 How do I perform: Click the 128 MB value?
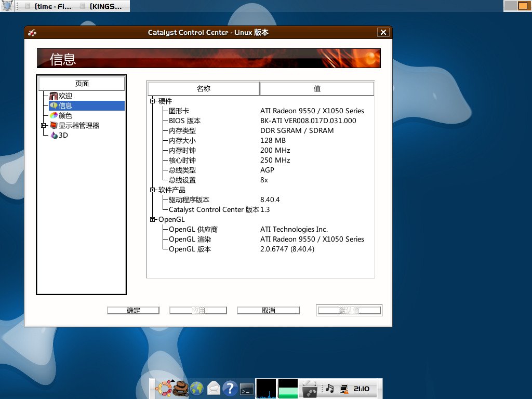[x=273, y=140]
